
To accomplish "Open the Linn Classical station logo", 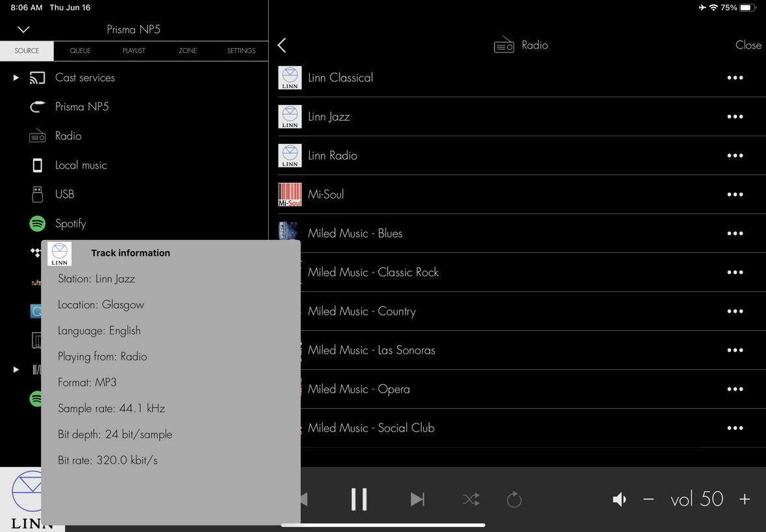I will coord(290,78).
